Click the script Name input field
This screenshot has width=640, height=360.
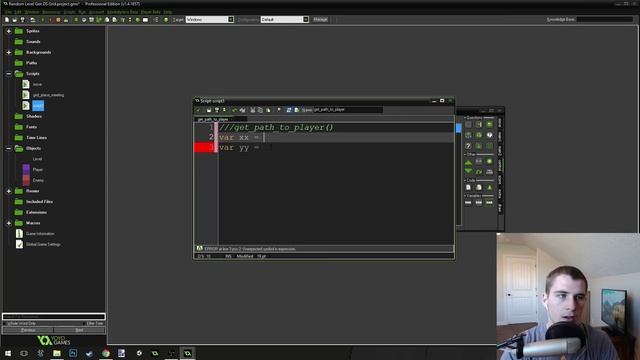click(348, 110)
